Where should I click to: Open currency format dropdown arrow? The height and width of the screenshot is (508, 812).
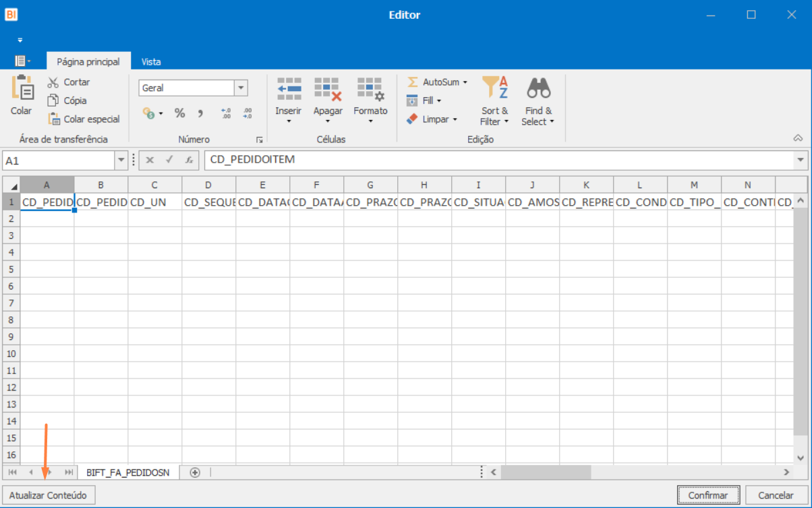[x=161, y=113]
